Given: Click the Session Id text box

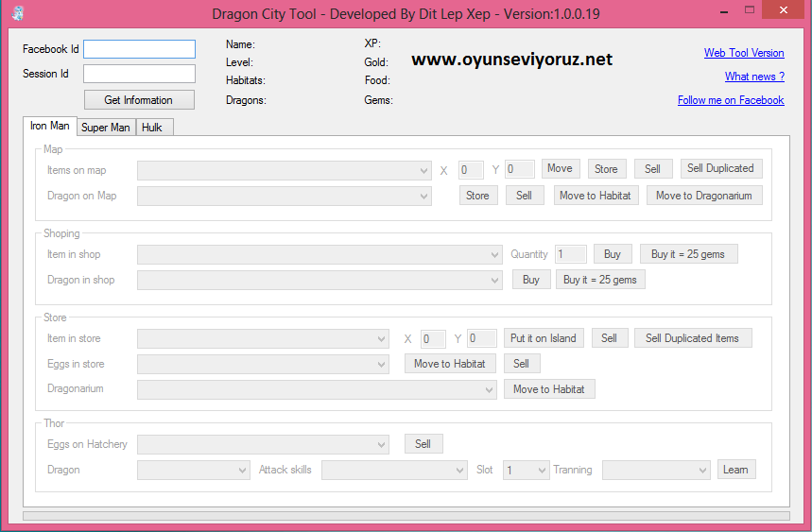Looking at the screenshot, I should (139, 74).
